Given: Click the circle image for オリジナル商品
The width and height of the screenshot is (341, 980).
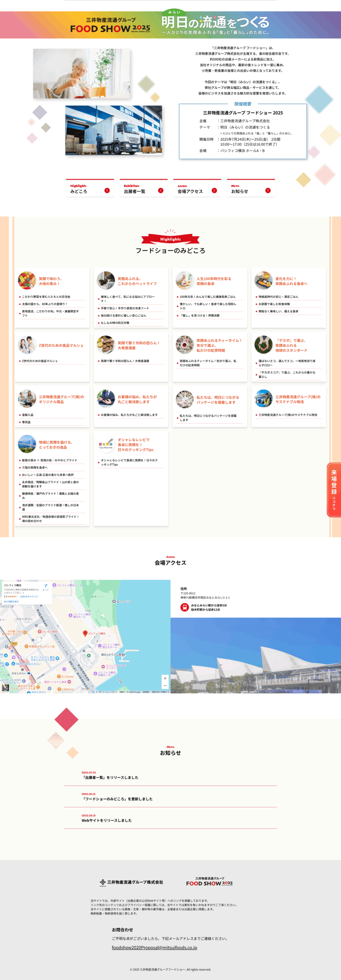Looking at the screenshot, I should coord(27,399).
